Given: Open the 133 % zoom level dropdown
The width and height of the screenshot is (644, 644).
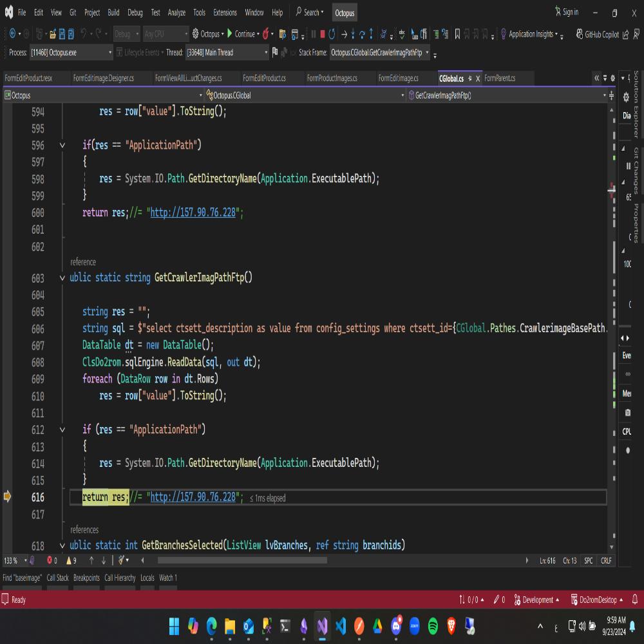Looking at the screenshot, I should tap(15, 560).
